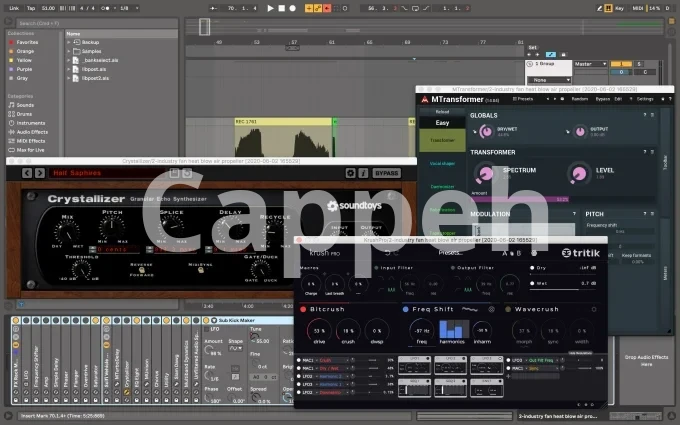Select the Favorites collection
This screenshot has width=680, height=425.
[27, 43]
